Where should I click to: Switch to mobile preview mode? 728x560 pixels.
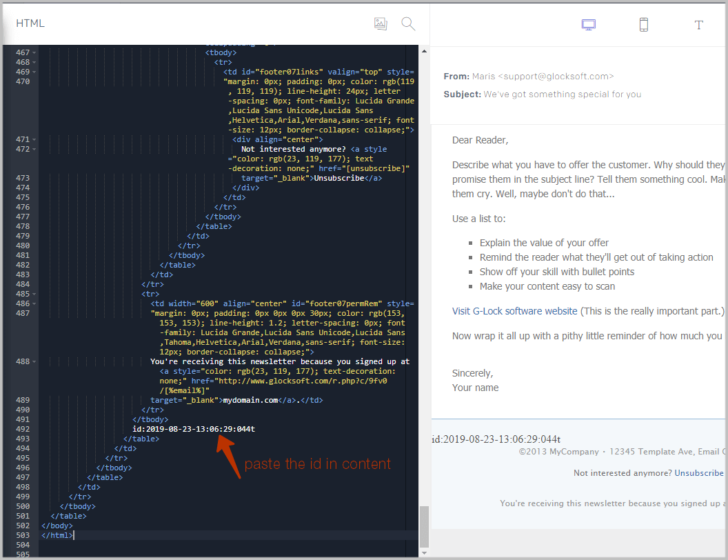point(643,23)
